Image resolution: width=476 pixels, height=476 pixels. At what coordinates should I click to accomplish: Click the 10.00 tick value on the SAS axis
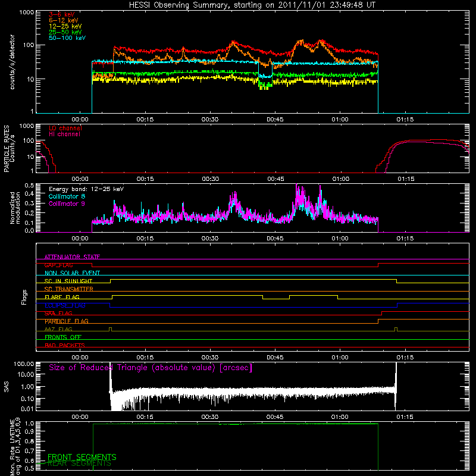[x=26, y=374]
